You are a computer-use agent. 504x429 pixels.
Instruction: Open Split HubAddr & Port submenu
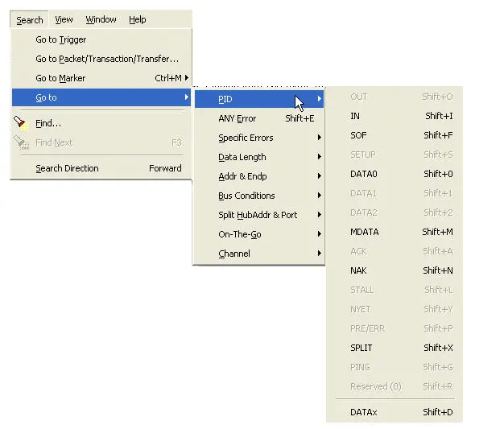[258, 215]
